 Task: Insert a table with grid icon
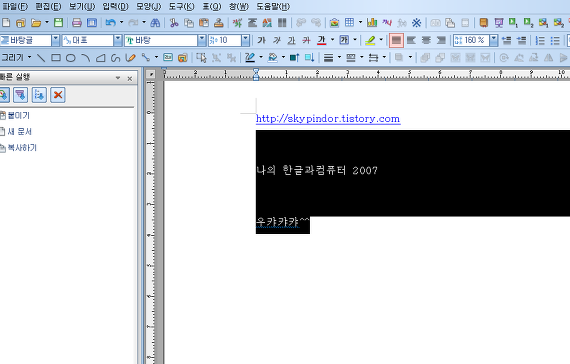point(349,23)
